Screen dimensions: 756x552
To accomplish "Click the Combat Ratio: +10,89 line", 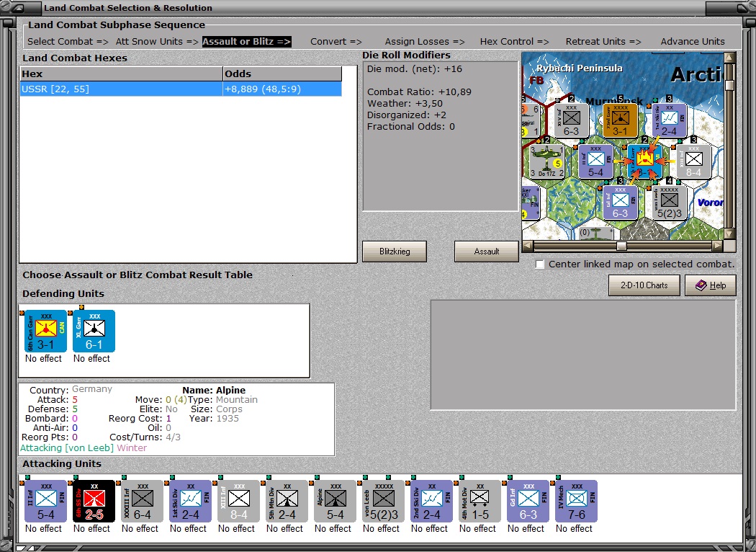I will [419, 92].
